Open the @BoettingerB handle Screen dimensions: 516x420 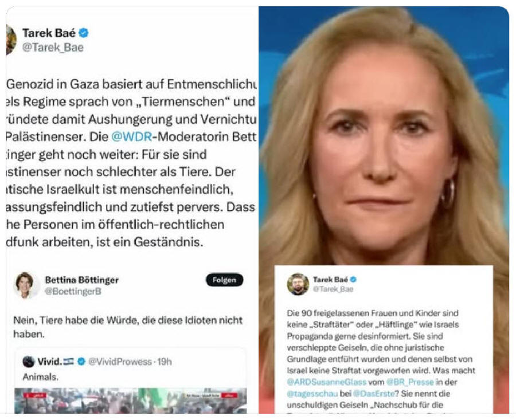[x=73, y=292]
